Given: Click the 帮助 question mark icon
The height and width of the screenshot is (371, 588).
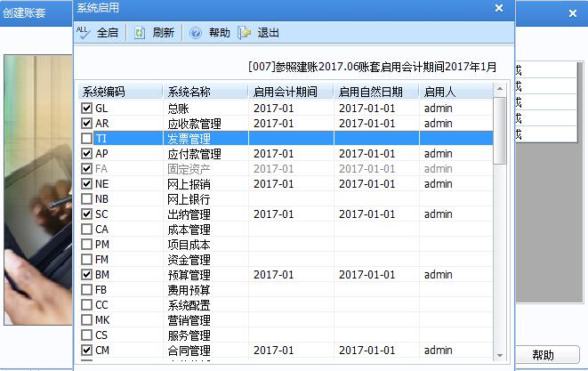Looking at the screenshot, I should [x=196, y=33].
